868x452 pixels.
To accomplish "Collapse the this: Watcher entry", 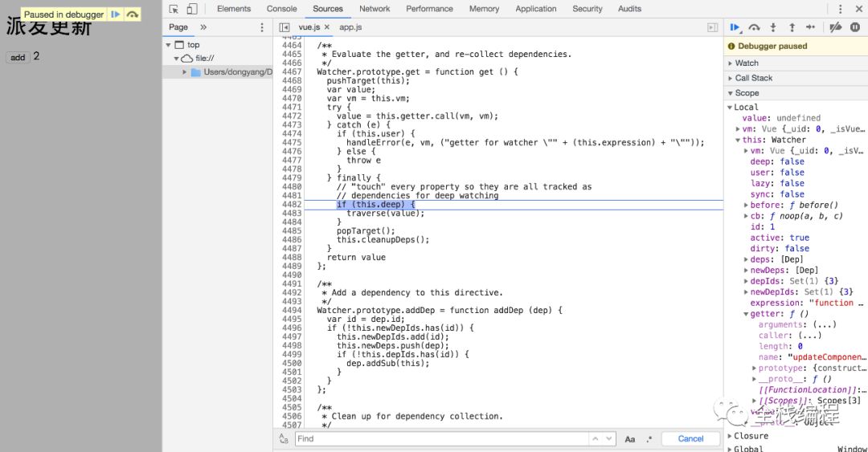I will click(738, 140).
